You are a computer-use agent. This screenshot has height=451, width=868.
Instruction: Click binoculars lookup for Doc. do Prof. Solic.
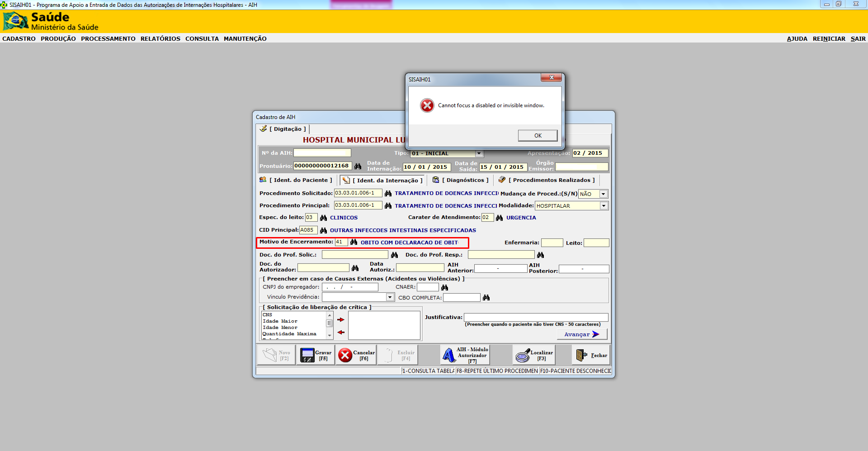click(x=394, y=255)
